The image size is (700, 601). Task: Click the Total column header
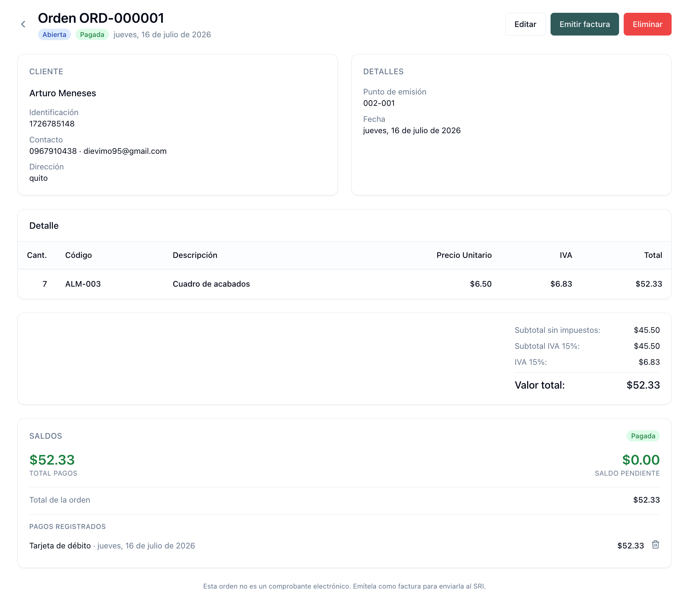[x=653, y=255]
